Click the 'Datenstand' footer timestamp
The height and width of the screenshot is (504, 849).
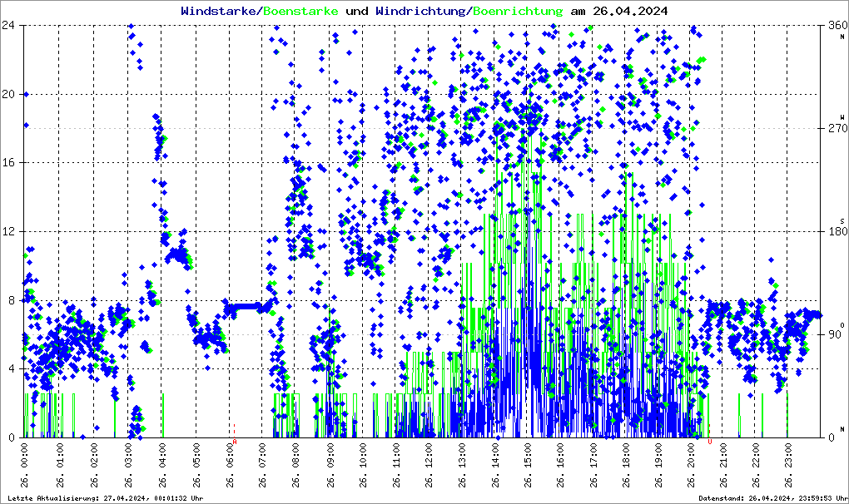click(x=772, y=498)
